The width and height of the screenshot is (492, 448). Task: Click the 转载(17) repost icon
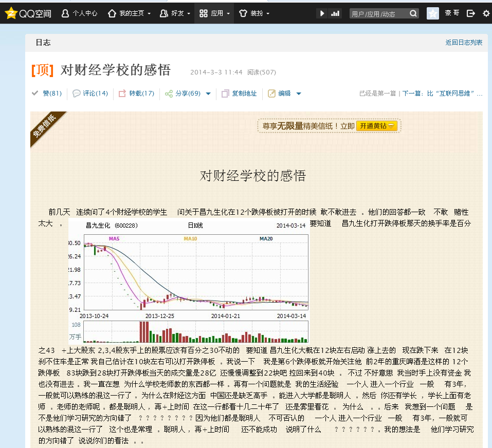(x=122, y=94)
